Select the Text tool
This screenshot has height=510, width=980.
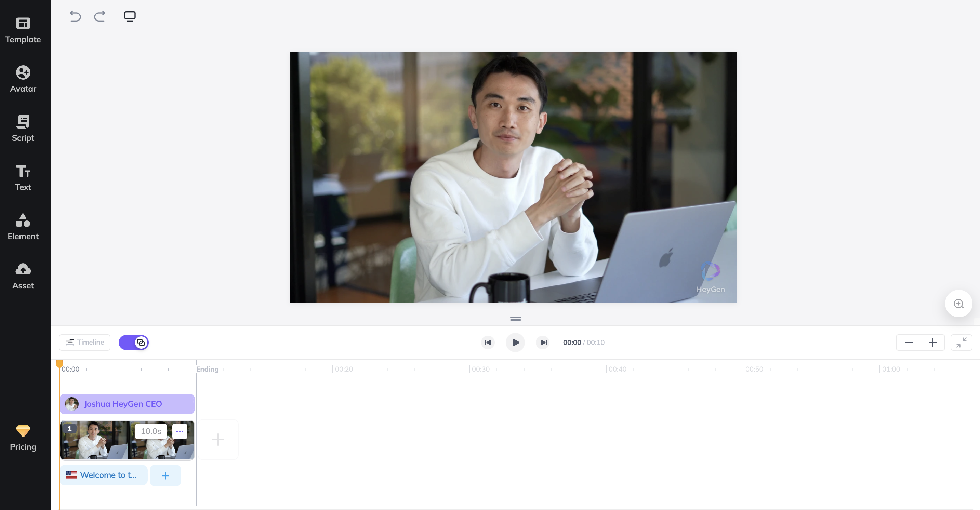23,177
